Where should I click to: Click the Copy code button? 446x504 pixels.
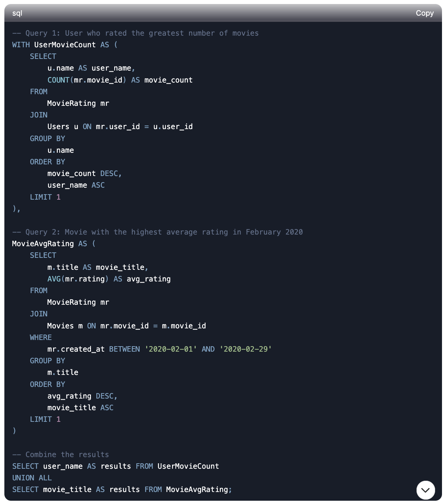tap(425, 13)
